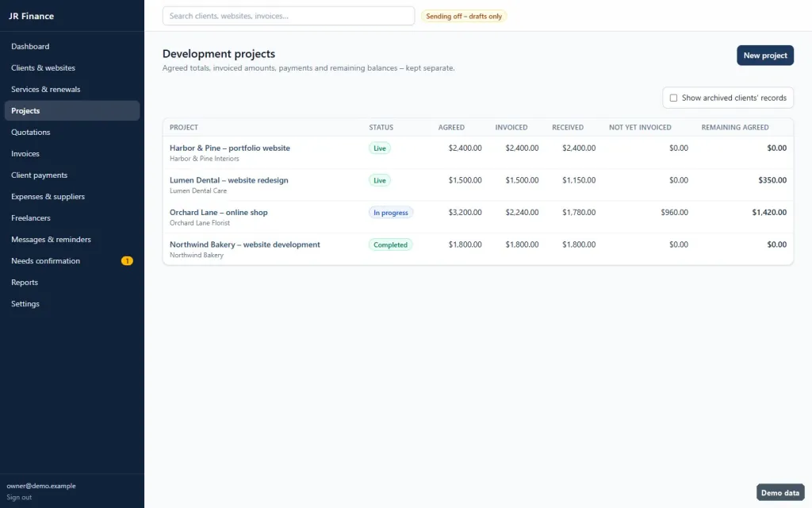
Task: Click the REMAINING AGREED column header
Action: (735, 128)
